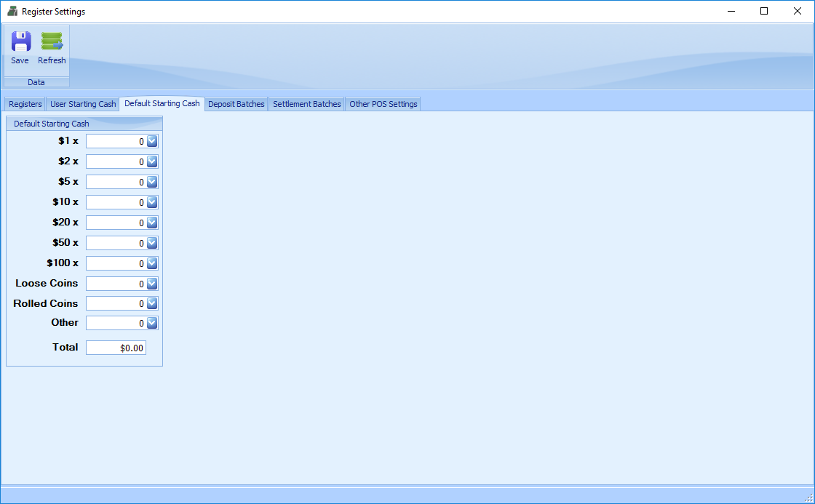Switch to the Registers tab
This screenshot has height=504, width=815.
[x=25, y=104]
